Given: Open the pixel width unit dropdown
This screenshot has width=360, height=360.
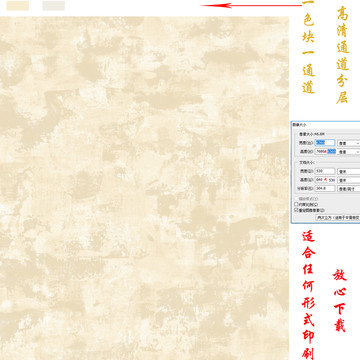Looking at the screenshot, I should click(x=349, y=143).
